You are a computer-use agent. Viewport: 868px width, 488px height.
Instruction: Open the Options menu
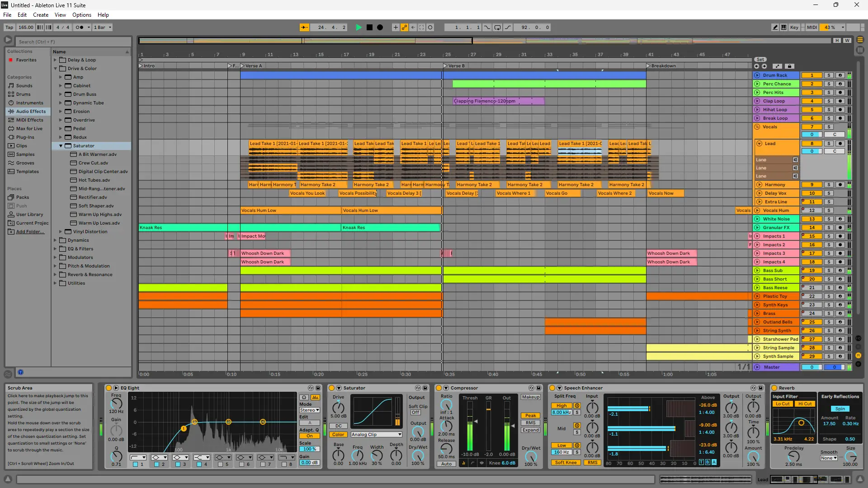[81, 15]
